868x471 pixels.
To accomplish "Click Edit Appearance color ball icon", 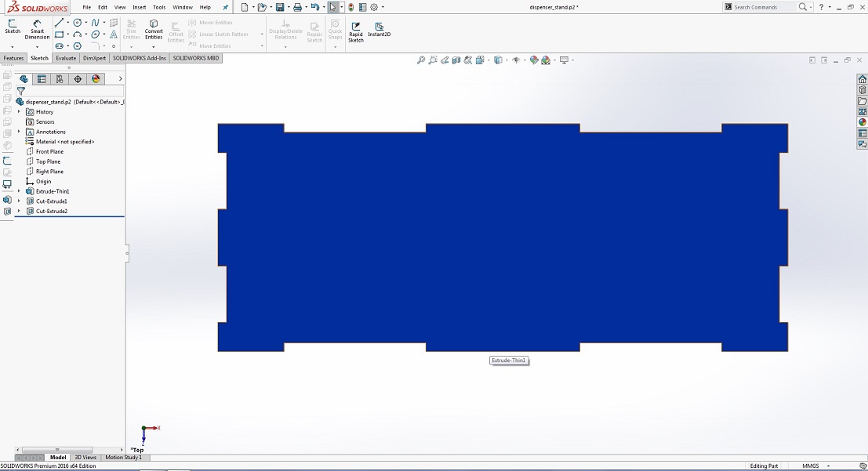I will 534,60.
